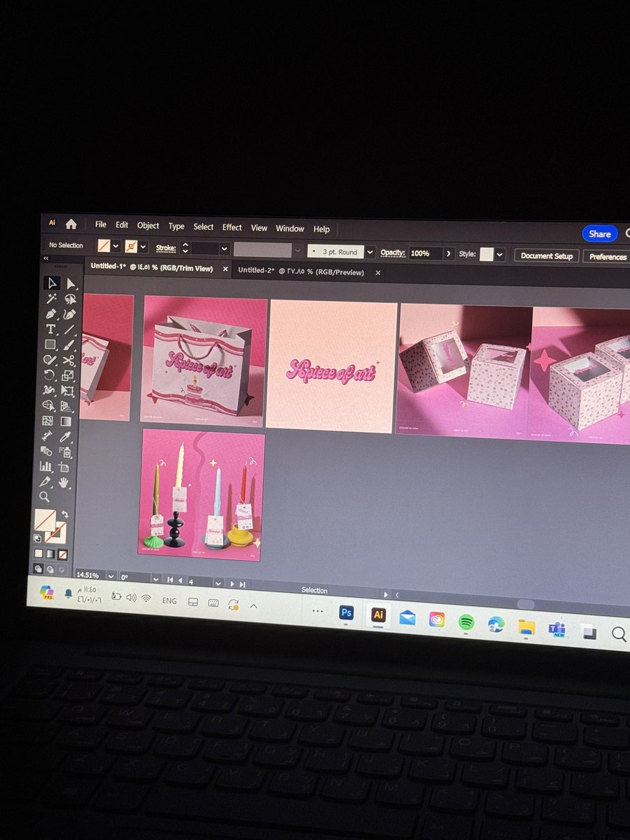
Task: Go to next artboard arrow
Action: [x=232, y=584]
